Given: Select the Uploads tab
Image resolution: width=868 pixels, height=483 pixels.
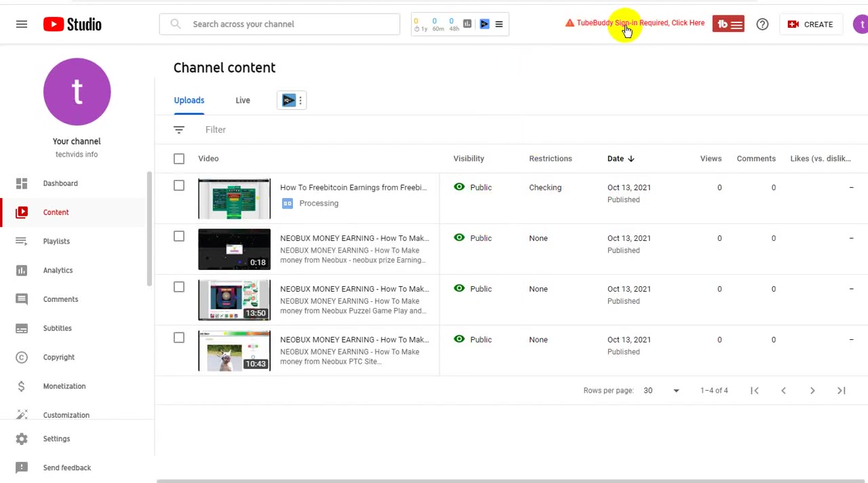Looking at the screenshot, I should tap(189, 100).
